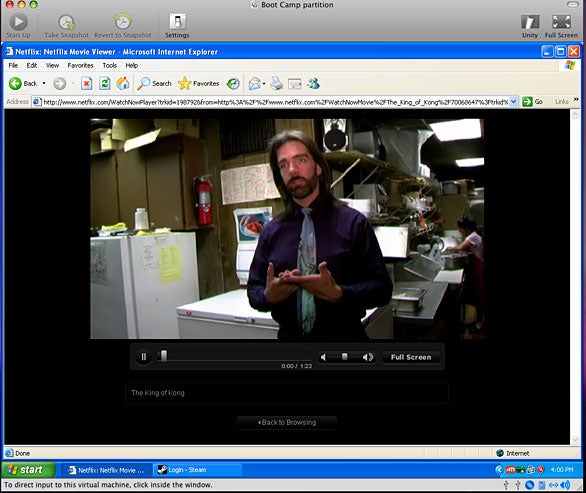Image resolution: width=586 pixels, height=493 pixels.
Task: Click the Forward navigation button
Action: [x=59, y=83]
